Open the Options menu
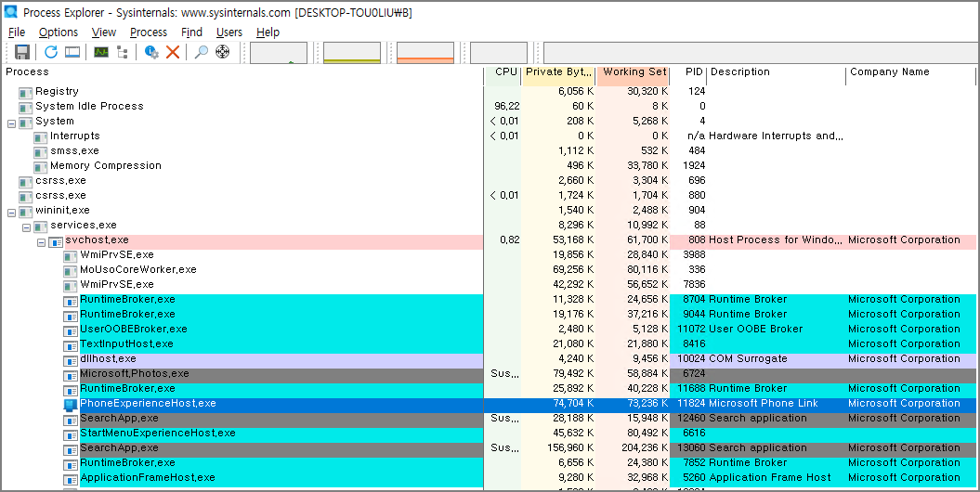Viewport: 980px width, 492px height. 59,32
